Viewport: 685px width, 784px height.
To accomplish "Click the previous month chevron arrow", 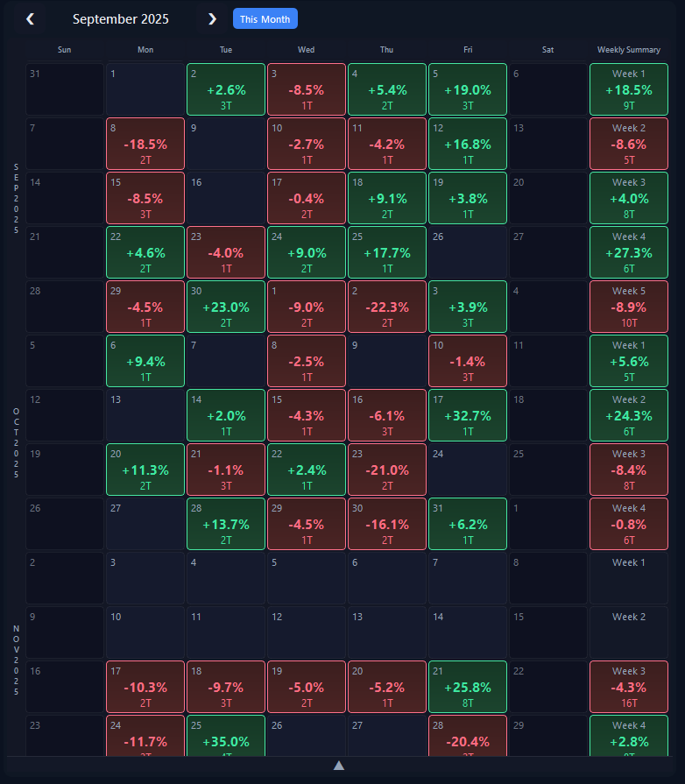I will tap(31, 18).
